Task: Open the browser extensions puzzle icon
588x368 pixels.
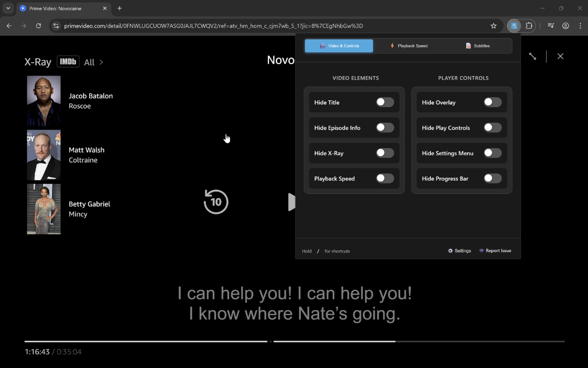Action: 529,26
